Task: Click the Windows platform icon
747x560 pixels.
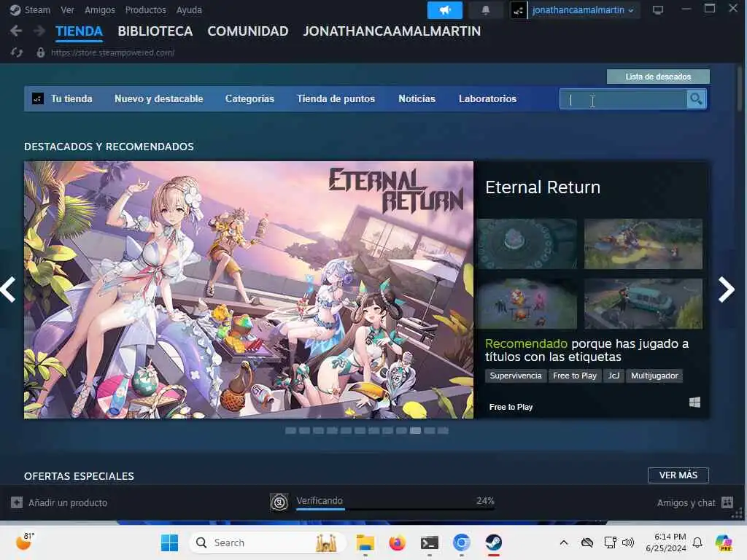Action: point(694,402)
